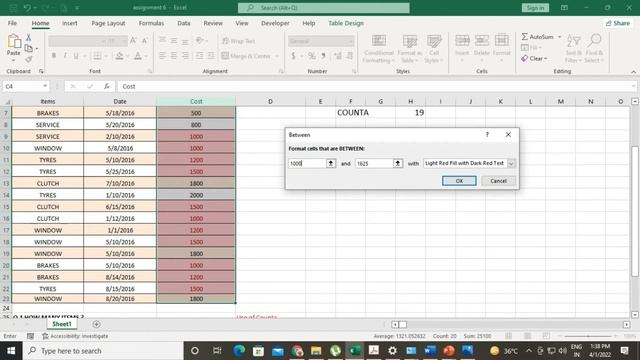Click the AutoSum sigma button

click(538, 37)
